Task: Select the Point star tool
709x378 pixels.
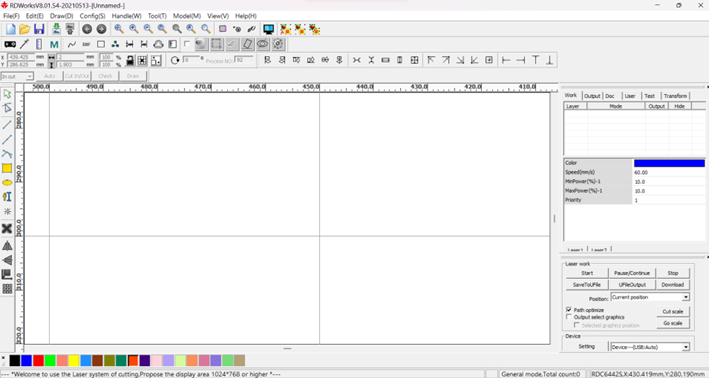Action: point(7,211)
